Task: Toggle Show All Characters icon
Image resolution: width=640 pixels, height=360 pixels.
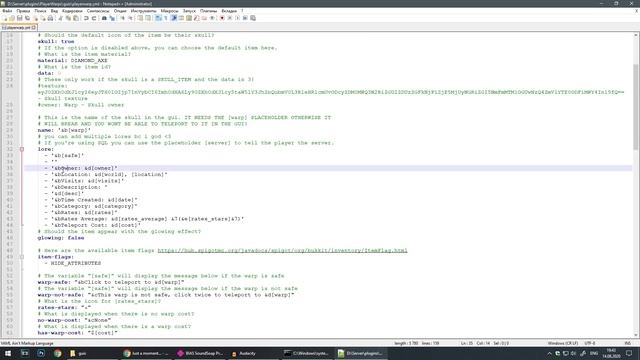Action: point(166,18)
